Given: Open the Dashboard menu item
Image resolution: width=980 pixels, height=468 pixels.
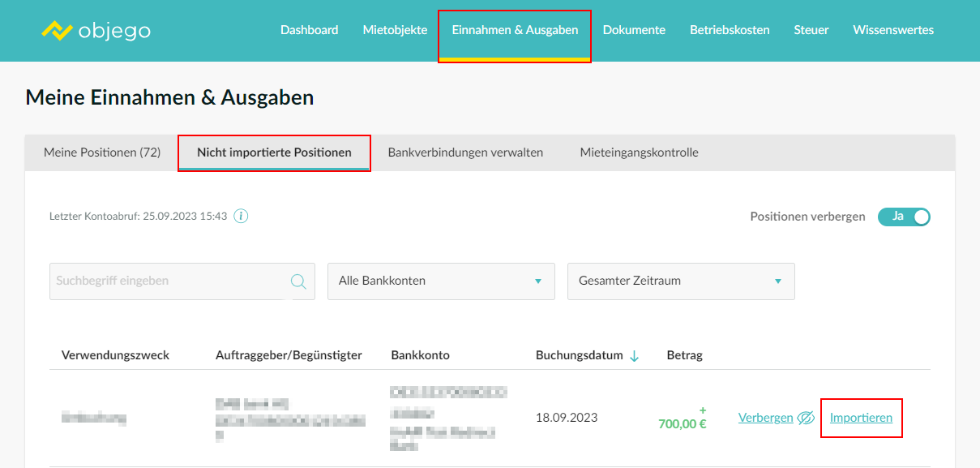Looking at the screenshot, I should click(309, 30).
